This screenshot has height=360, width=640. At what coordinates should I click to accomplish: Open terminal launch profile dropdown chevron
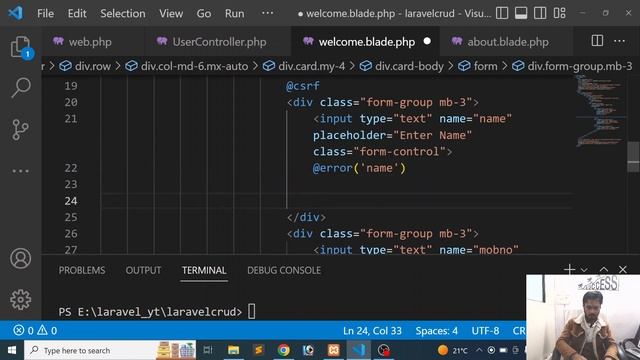coord(584,270)
